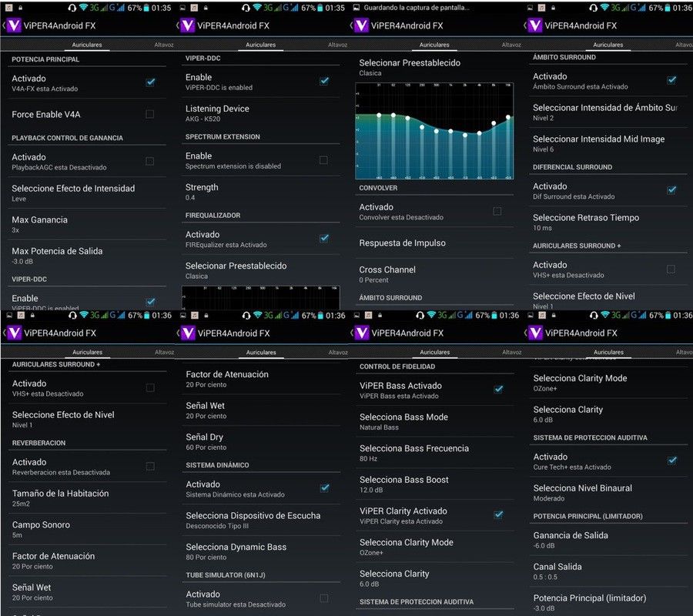
Task: Uncheck ViPER Bass Activado
Action: pos(498,390)
